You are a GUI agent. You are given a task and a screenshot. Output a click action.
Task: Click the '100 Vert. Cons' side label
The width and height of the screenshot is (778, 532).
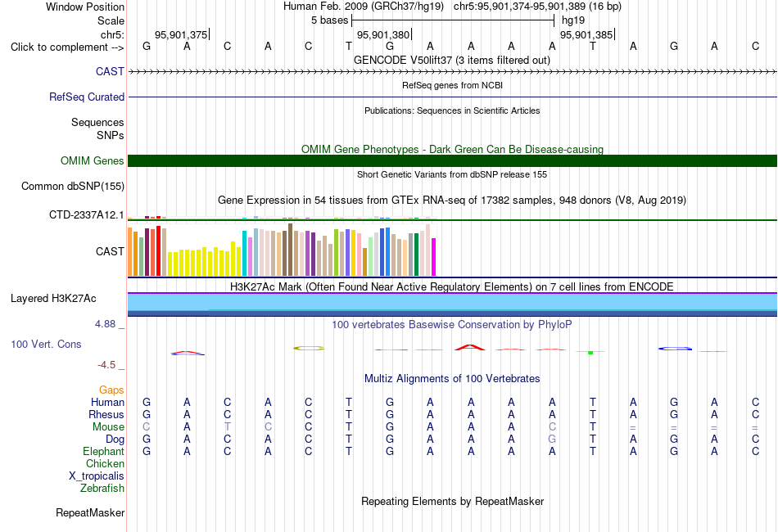(46, 344)
